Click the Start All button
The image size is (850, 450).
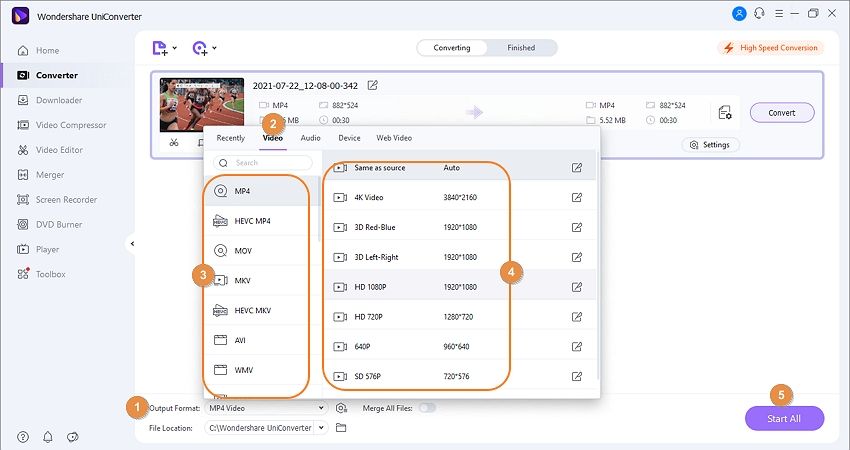pyautogui.click(x=784, y=419)
